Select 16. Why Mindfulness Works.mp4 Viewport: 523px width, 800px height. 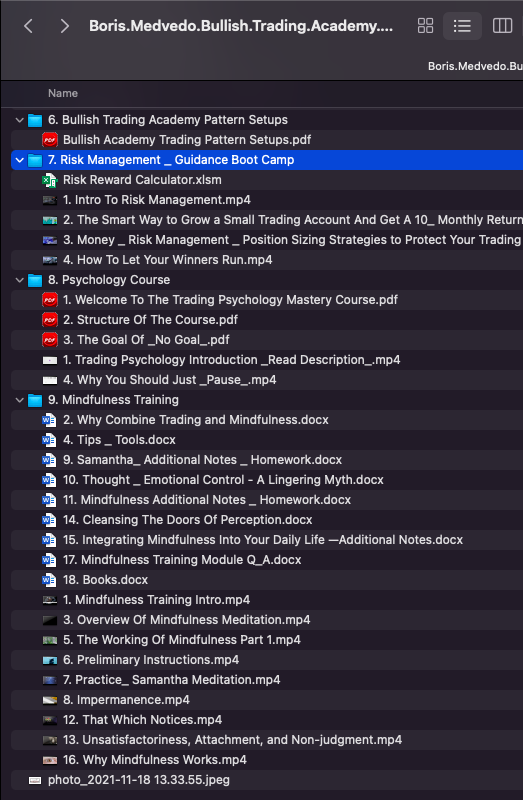155,760
